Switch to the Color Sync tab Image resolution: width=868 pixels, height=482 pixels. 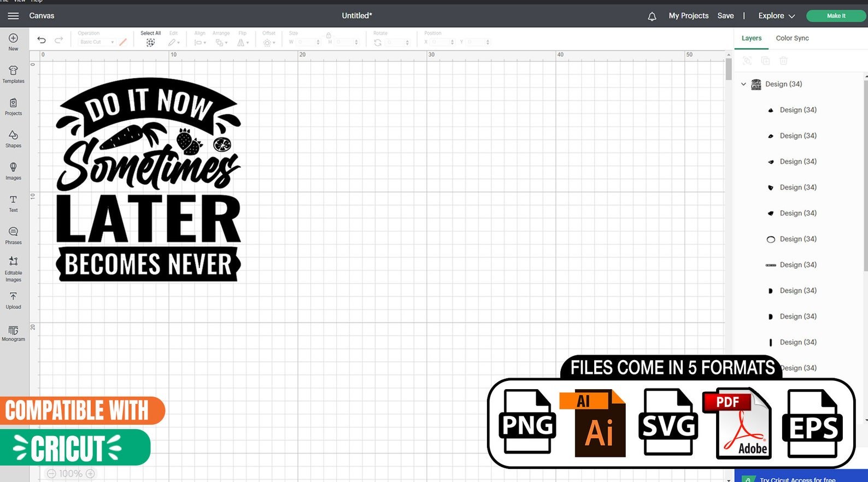point(792,38)
